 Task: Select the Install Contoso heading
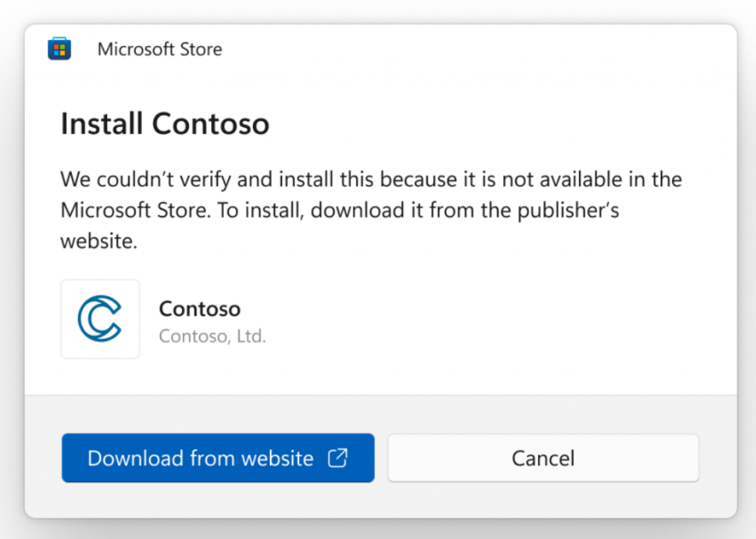[165, 124]
